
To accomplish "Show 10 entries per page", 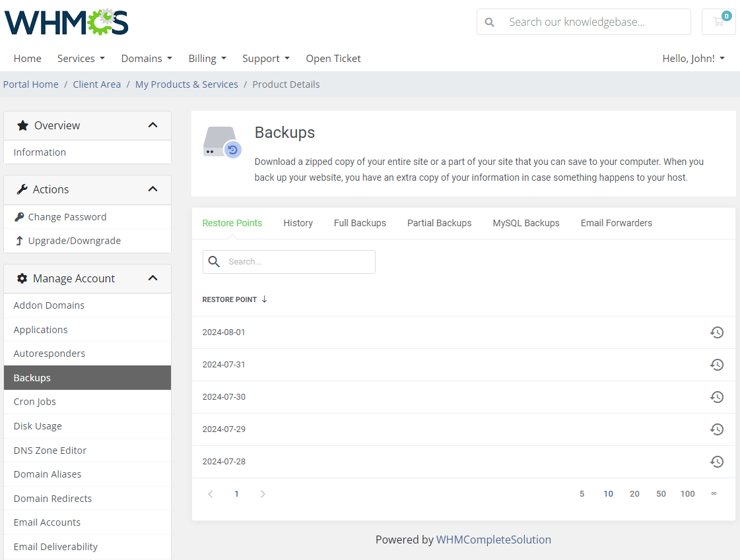I will pyautogui.click(x=609, y=494).
